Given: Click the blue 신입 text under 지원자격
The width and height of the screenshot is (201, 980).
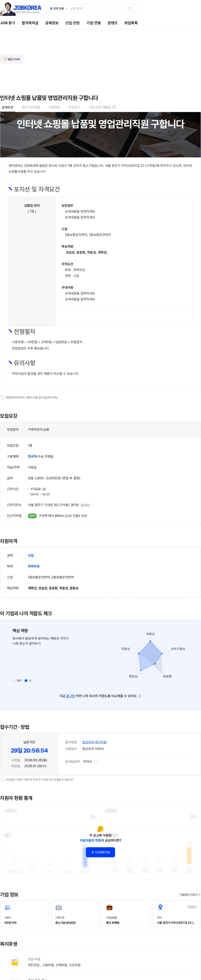Looking at the screenshot, I should 31,556.
